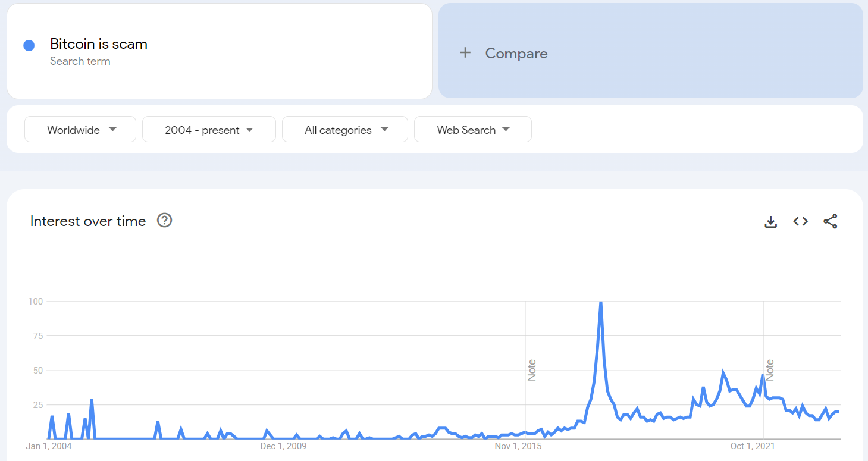Click the Note marker near Oct 2021
This screenshot has width=868, height=461.
coord(770,370)
